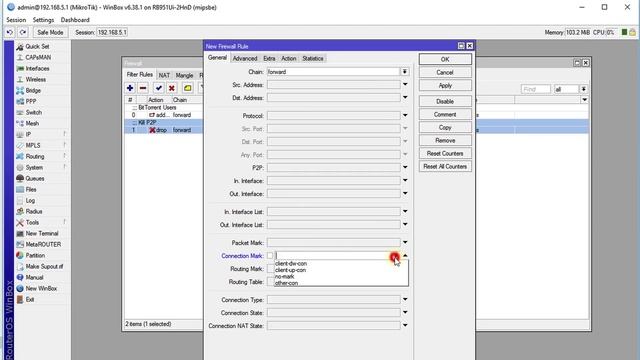Click the OK button
The height and width of the screenshot is (360, 640).
tap(445, 59)
